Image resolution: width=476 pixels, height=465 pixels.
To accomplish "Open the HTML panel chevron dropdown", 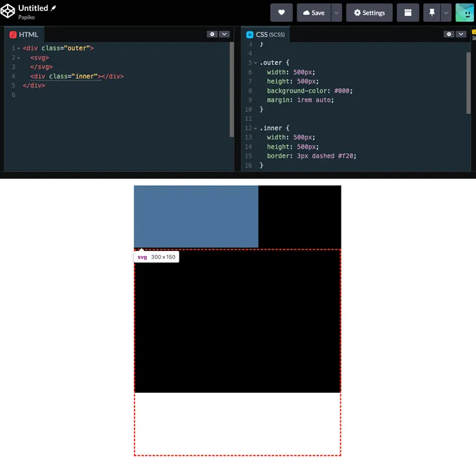I will (224, 34).
